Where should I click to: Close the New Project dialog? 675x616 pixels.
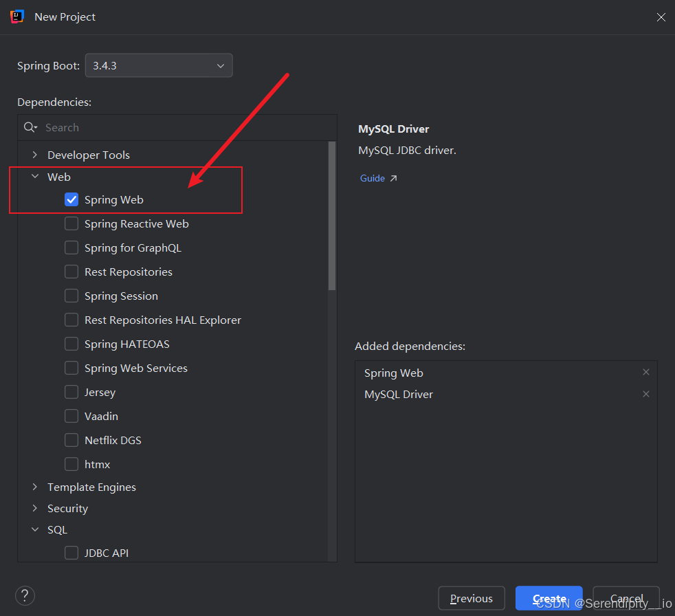661,17
